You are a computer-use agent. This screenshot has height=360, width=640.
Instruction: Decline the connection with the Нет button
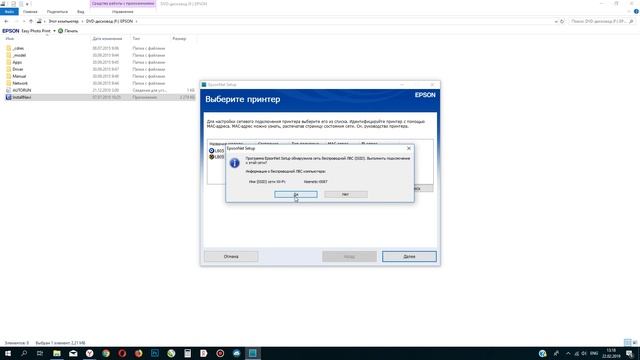(x=346, y=194)
